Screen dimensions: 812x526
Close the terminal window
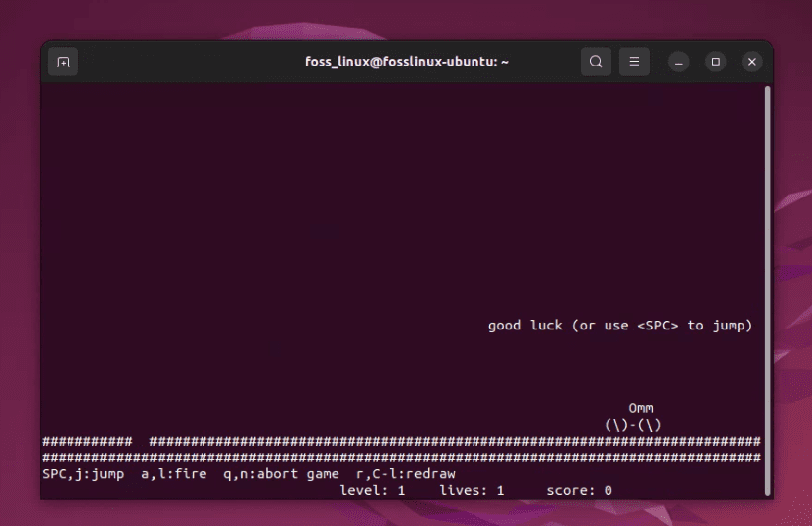pyautogui.click(x=751, y=62)
